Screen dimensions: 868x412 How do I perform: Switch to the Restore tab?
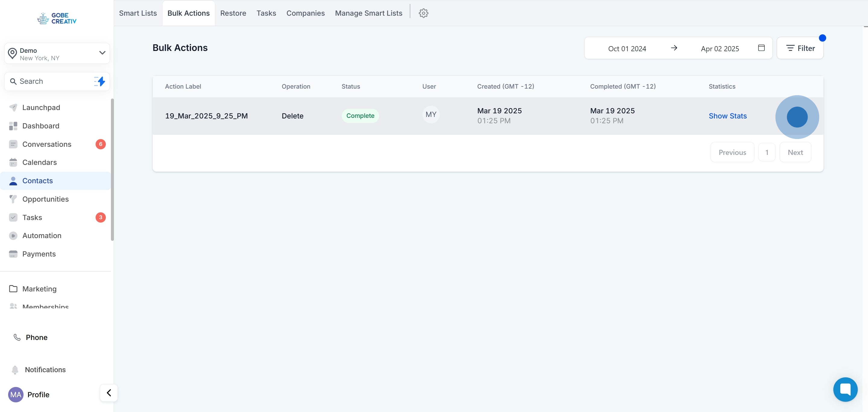click(x=233, y=13)
